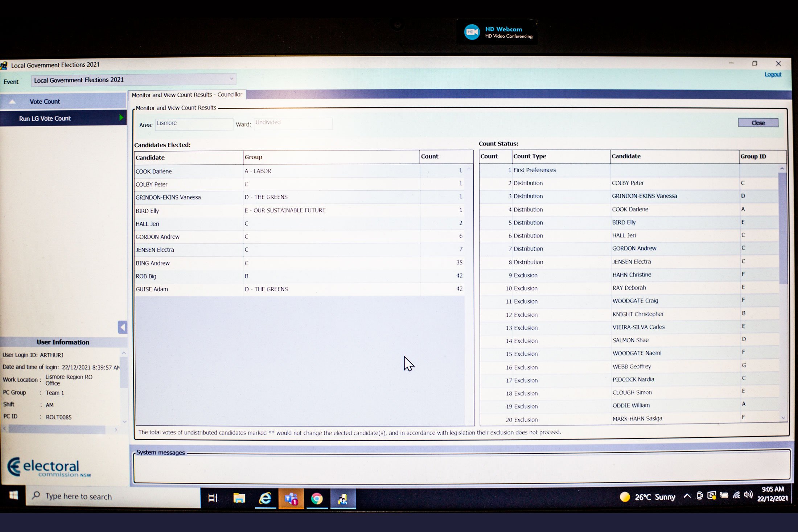Select count 1 First Preferences row
Image resolution: width=798 pixels, height=532 pixels.
tap(629, 170)
